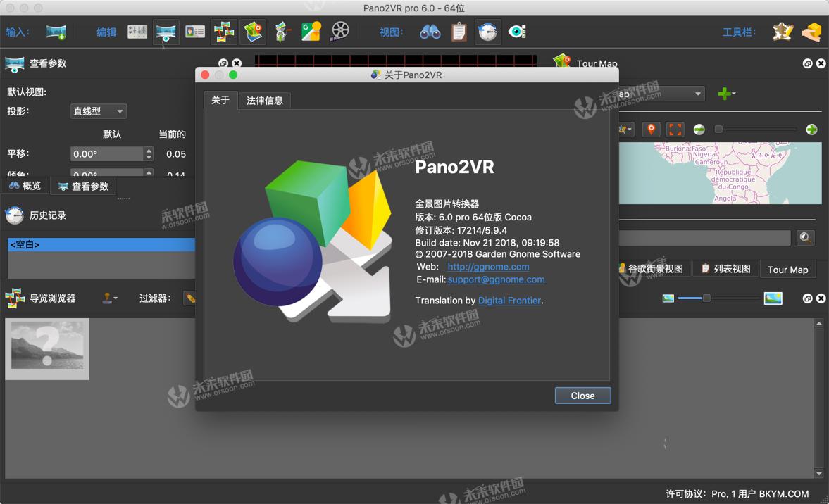829x504 pixels.
Task: Open the clipboard list view toolbar icon
Action: click(459, 32)
